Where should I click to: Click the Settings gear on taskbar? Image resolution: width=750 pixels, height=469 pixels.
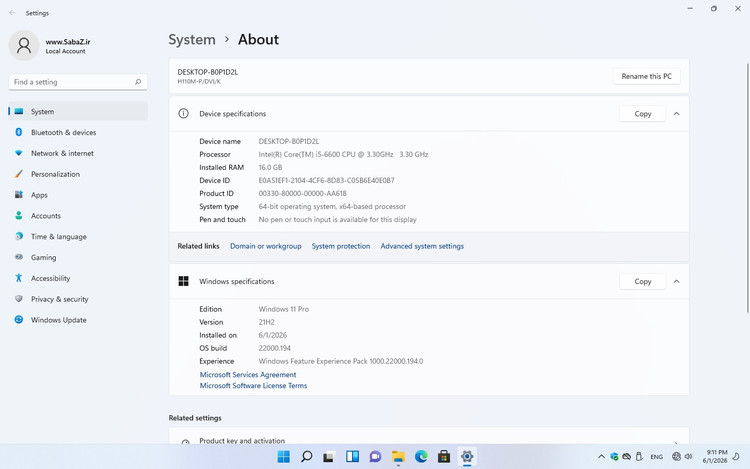[x=467, y=457]
